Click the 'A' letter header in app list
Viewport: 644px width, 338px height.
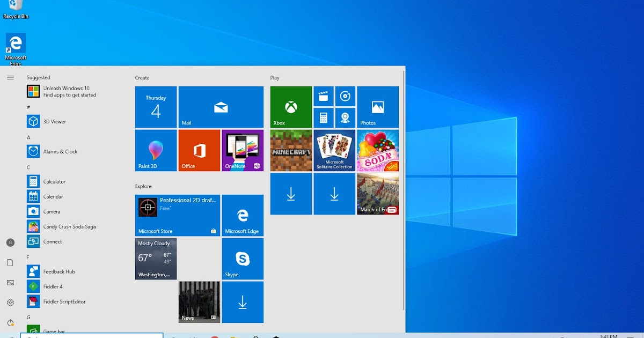pos(28,137)
